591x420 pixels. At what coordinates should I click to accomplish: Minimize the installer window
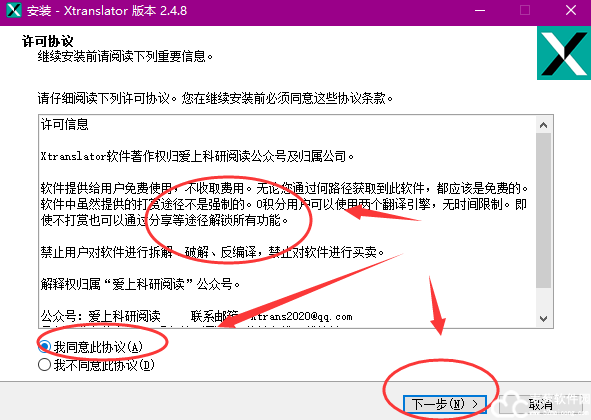point(480,11)
